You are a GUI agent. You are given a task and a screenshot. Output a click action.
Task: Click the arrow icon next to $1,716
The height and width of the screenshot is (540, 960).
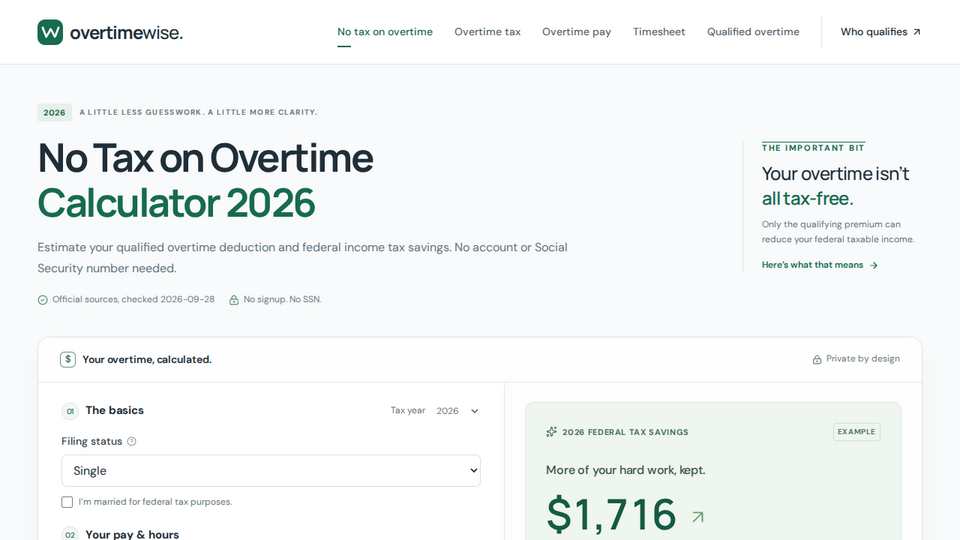697,517
